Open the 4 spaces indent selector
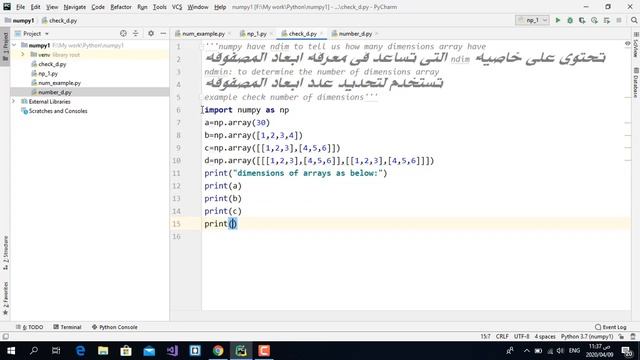Screen dimensions: 640x360 coord(545,337)
